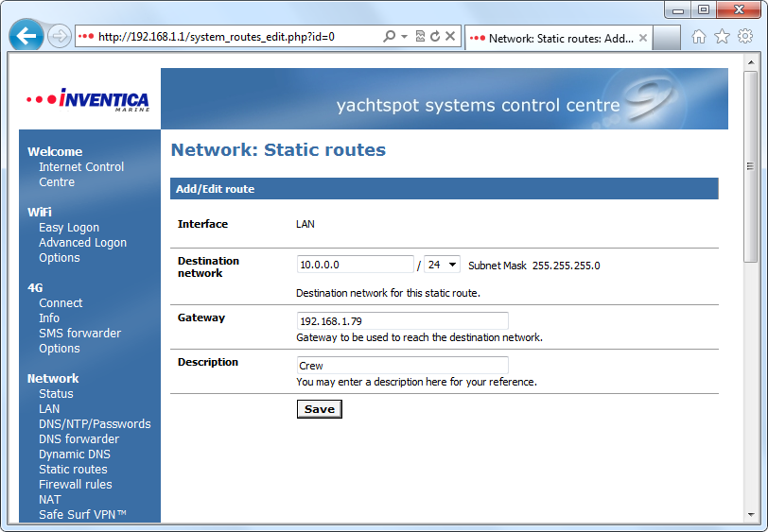Open Firewall rules page
This screenshot has width=768, height=532.
coord(76,485)
